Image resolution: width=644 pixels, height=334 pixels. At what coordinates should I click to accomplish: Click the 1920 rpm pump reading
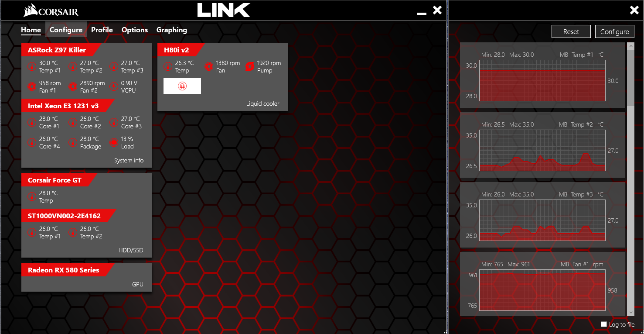[x=269, y=63]
